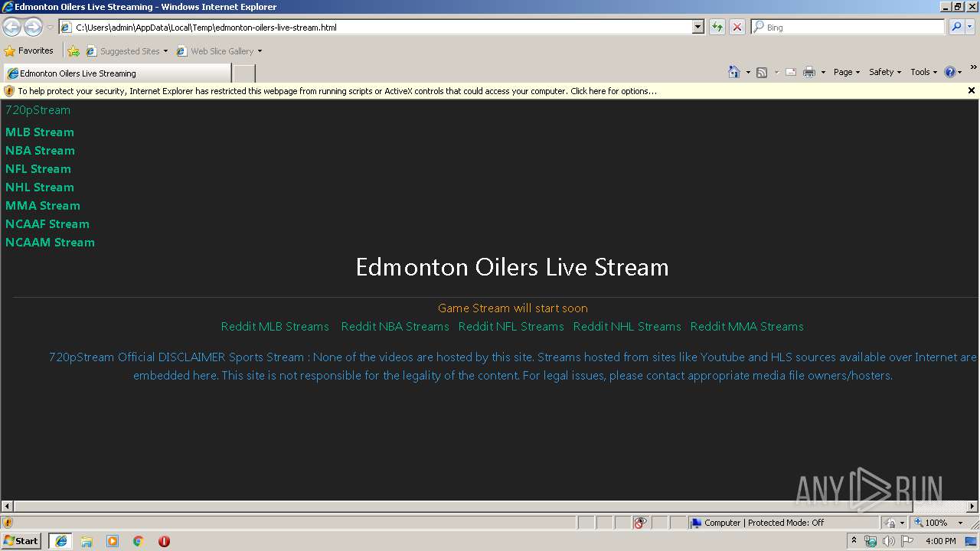The image size is (980, 551).
Task: Open the NFL Stream link
Action: tap(38, 169)
